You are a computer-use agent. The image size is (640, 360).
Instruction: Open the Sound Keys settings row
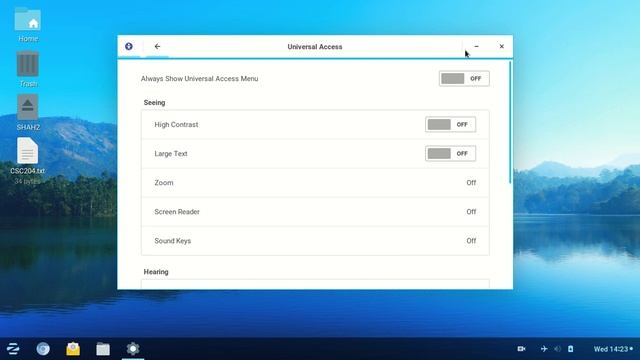(315, 241)
